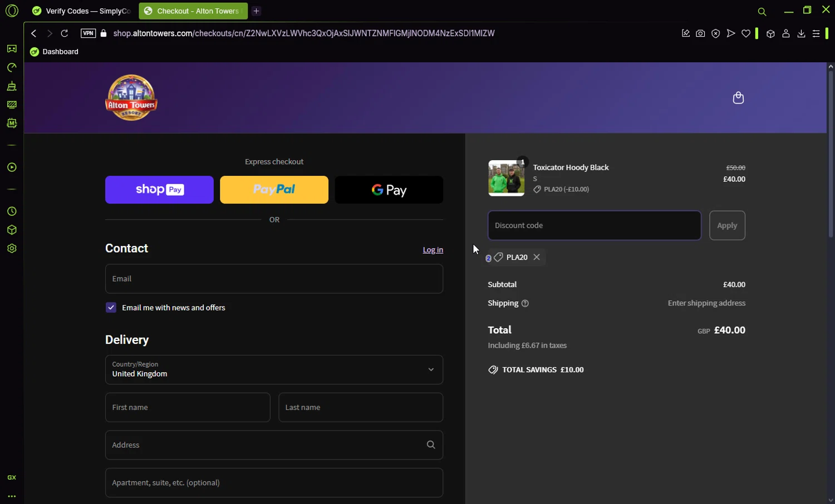Focus the Discount code field

[x=595, y=225]
